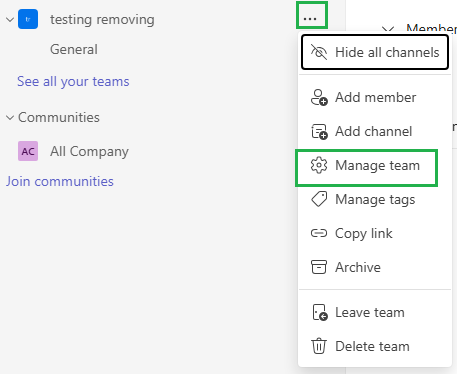The width and height of the screenshot is (457, 374).
Task: Click the Manage tags tag icon
Action: 319,199
